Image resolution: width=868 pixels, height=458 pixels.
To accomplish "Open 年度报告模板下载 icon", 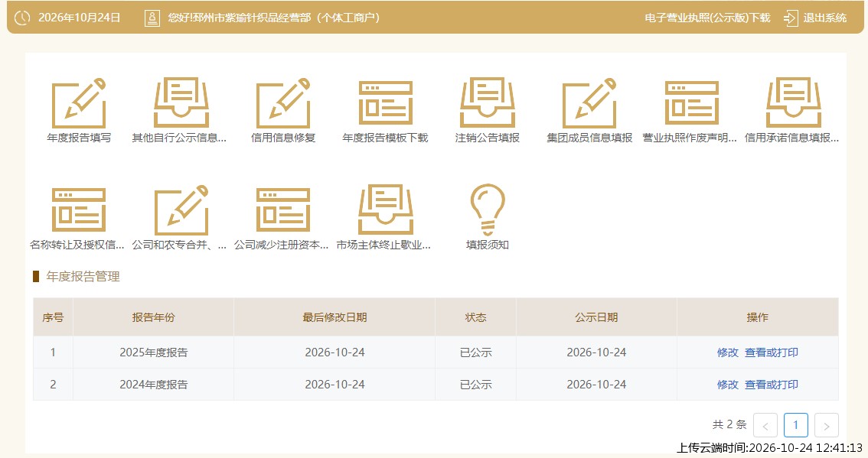I will click(x=385, y=103).
